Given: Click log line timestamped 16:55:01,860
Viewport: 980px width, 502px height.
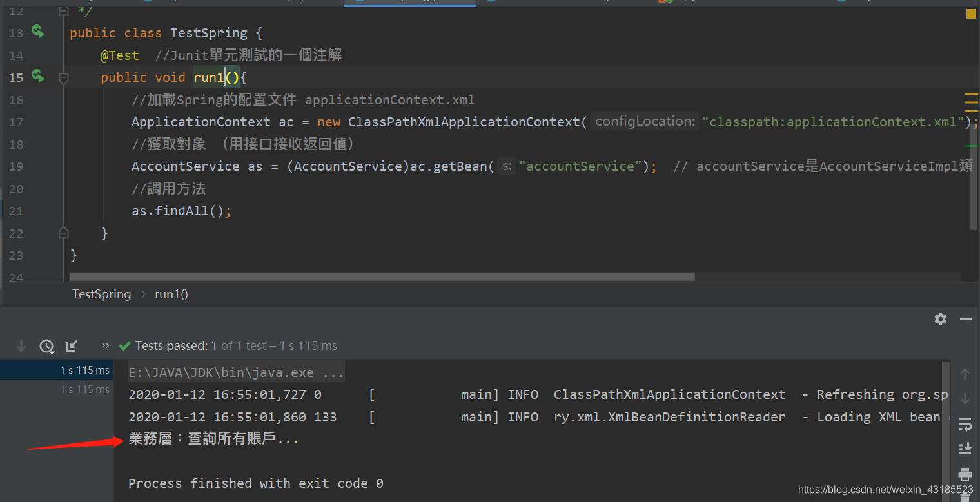Looking at the screenshot, I should point(538,417).
